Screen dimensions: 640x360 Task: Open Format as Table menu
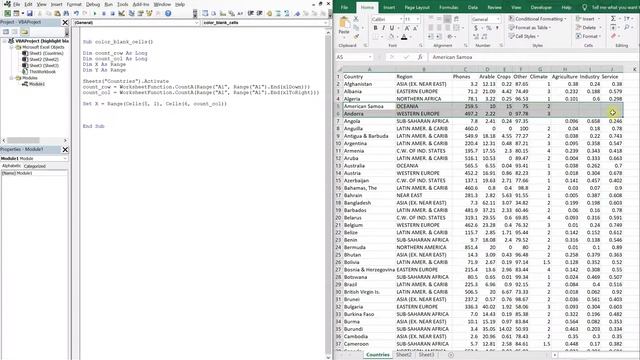coord(530,28)
